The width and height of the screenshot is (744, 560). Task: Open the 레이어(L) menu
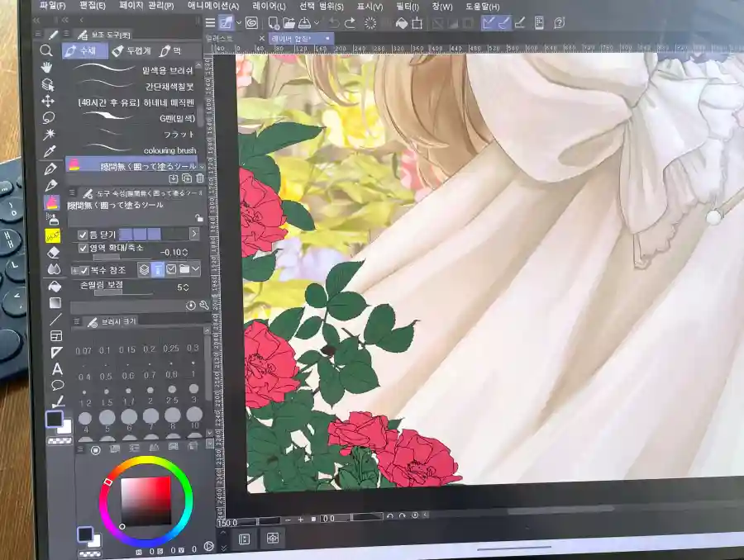coord(269,6)
